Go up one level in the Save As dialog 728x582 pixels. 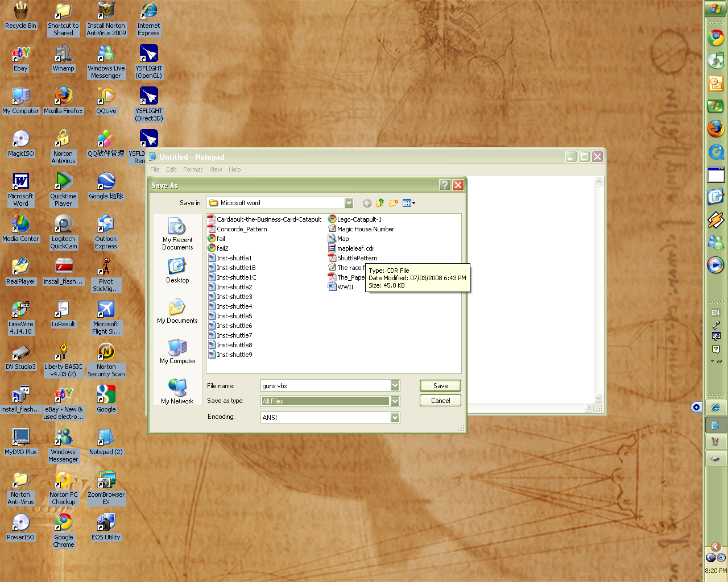point(379,203)
